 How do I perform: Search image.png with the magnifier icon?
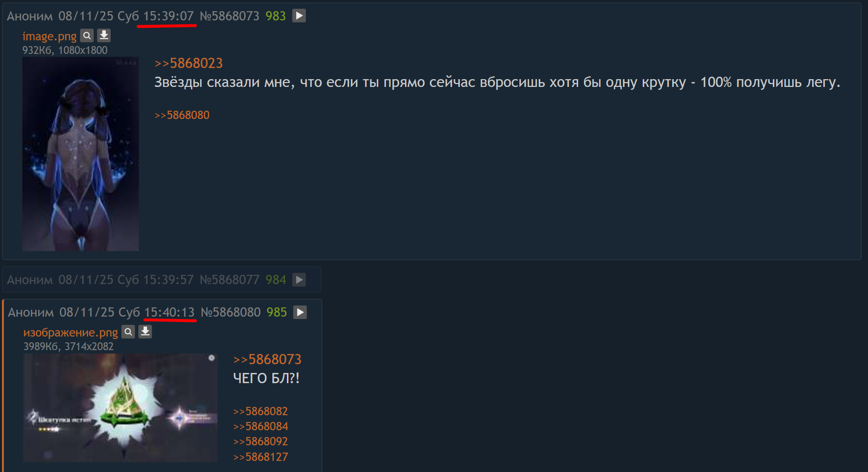pyautogui.click(x=87, y=35)
